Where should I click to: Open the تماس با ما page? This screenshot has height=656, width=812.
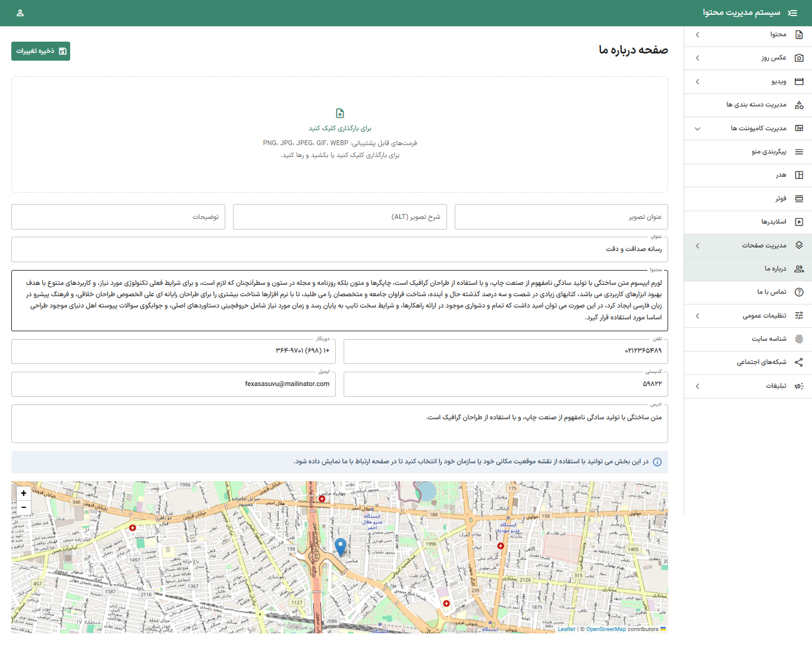767,292
